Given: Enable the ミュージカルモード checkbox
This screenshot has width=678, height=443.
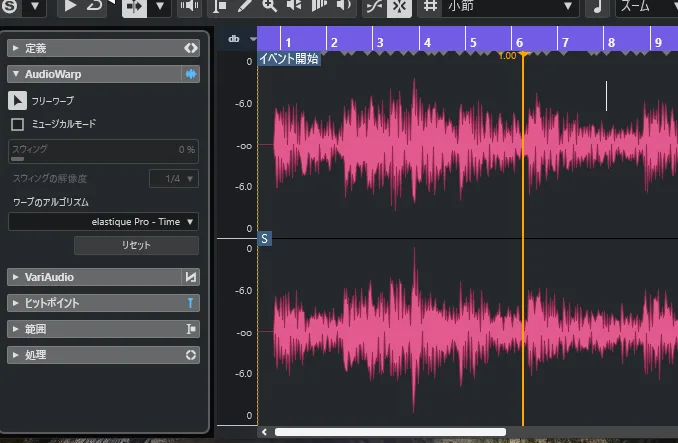Looking at the screenshot, I should [x=17, y=124].
